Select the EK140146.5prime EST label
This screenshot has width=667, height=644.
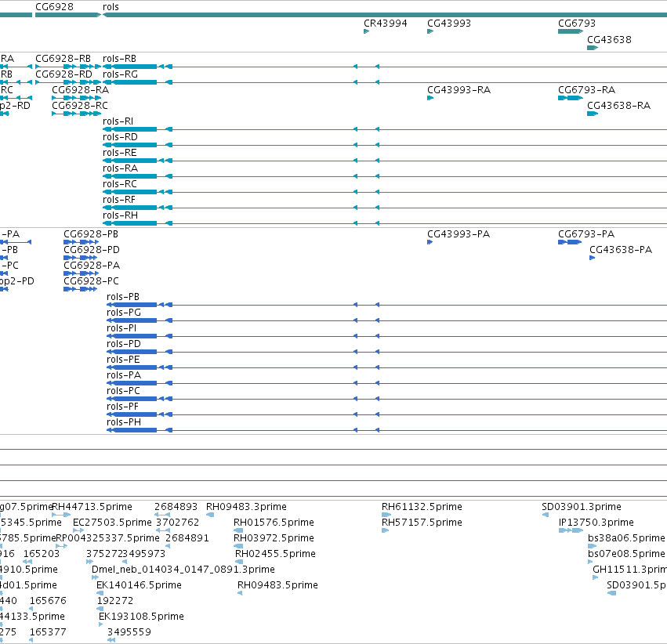click(139, 586)
